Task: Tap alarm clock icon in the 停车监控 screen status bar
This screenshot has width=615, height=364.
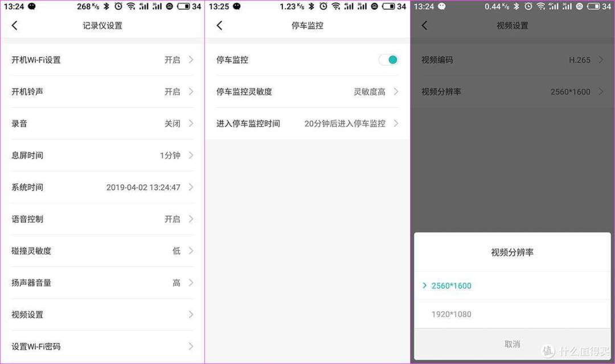Action: click(x=323, y=6)
